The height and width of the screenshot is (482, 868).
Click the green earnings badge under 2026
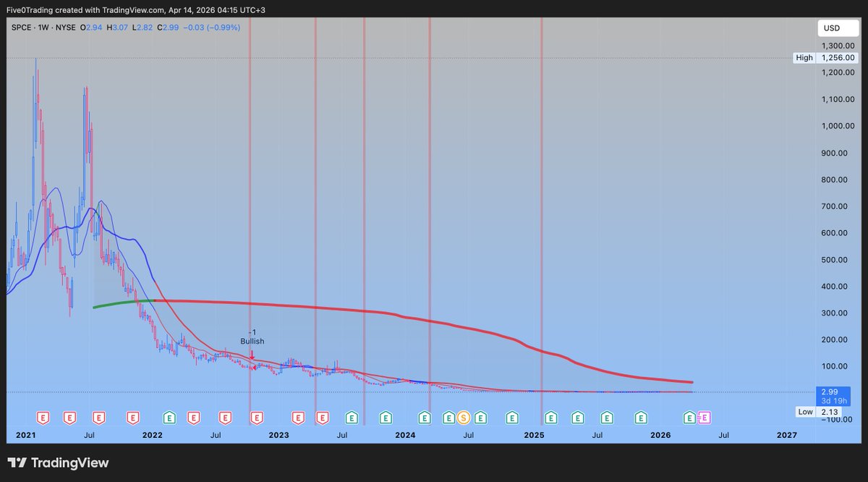click(x=640, y=418)
